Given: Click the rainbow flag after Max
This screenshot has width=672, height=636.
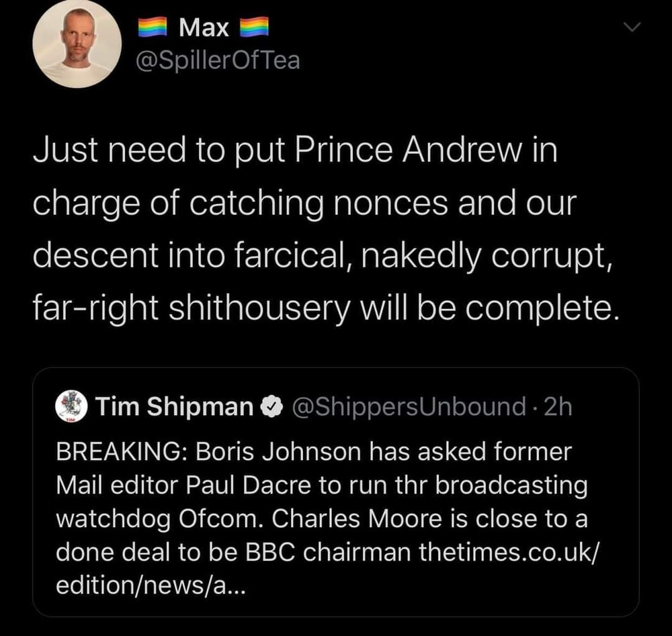Looking at the screenshot, I should point(254,29).
